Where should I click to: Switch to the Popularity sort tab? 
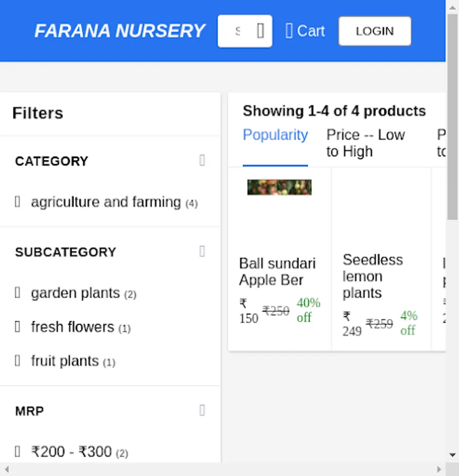275,135
